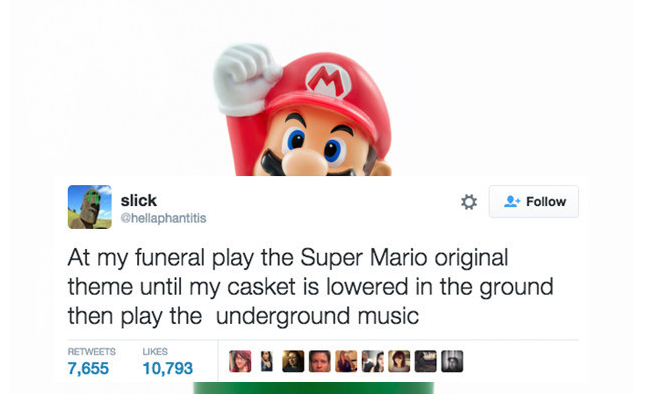View the 10,793 likes count

click(x=168, y=368)
